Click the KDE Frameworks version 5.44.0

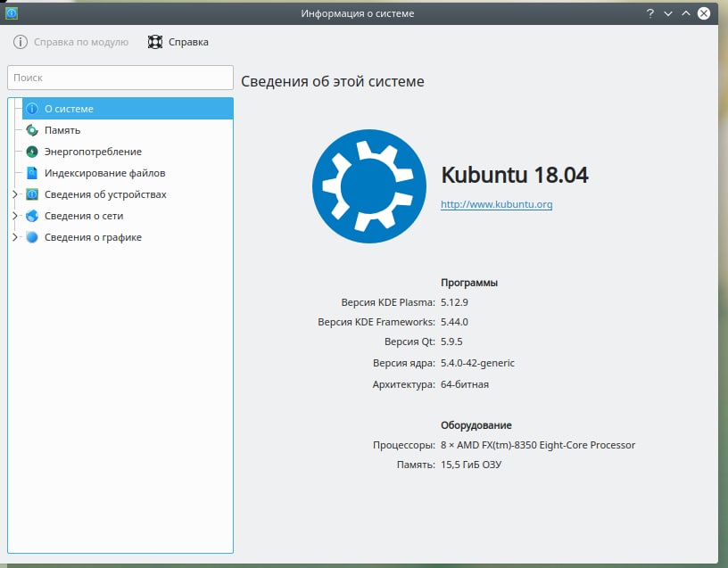point(454,322)
